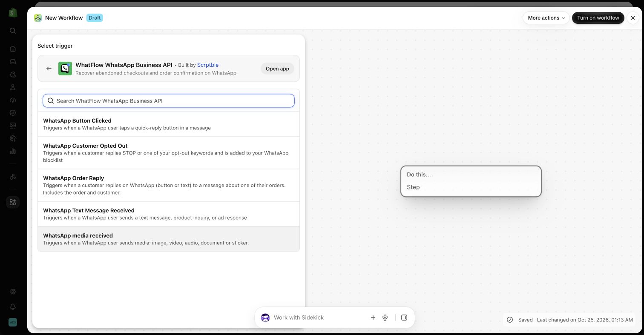Open Content image icon in sidebar
Viewport: 644px width, 335px height.
[13, 126]
